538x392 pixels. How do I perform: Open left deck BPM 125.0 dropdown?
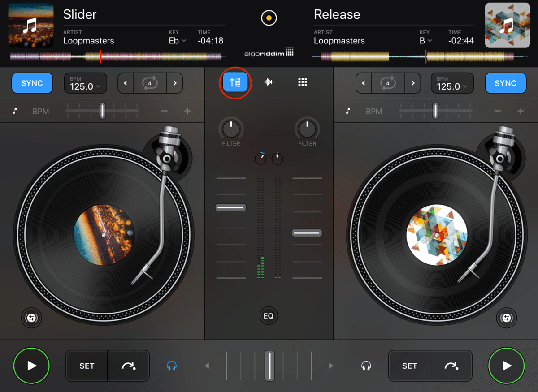click(x=85, y=83)
